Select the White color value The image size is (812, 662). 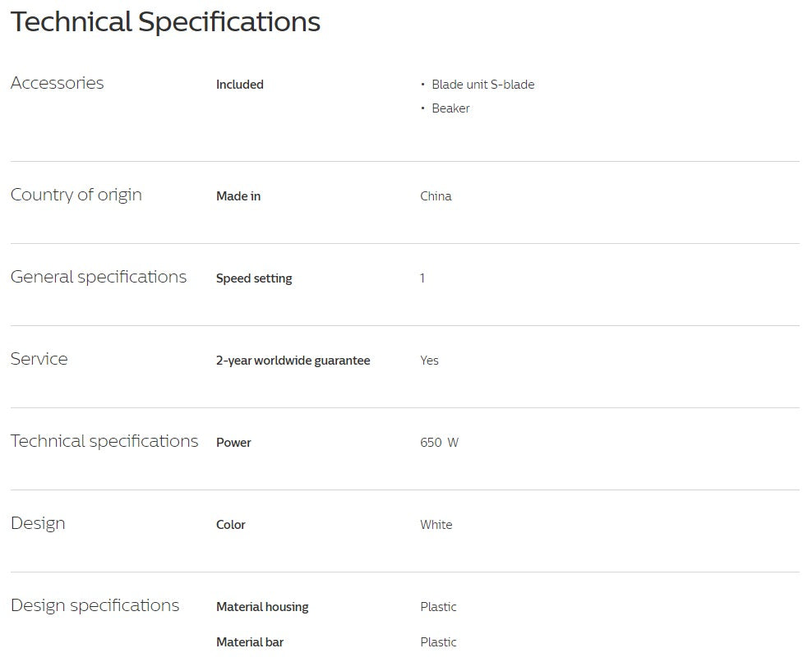[436, 525]
